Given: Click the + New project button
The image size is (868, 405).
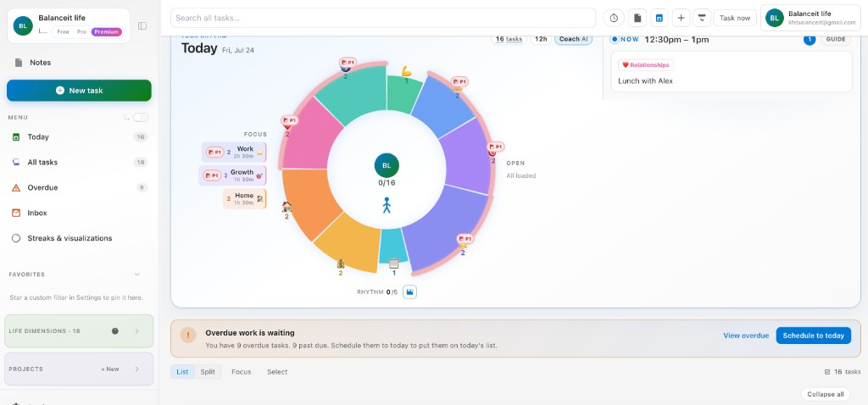Looking at the screenshot, I should [x=109, y=369].
